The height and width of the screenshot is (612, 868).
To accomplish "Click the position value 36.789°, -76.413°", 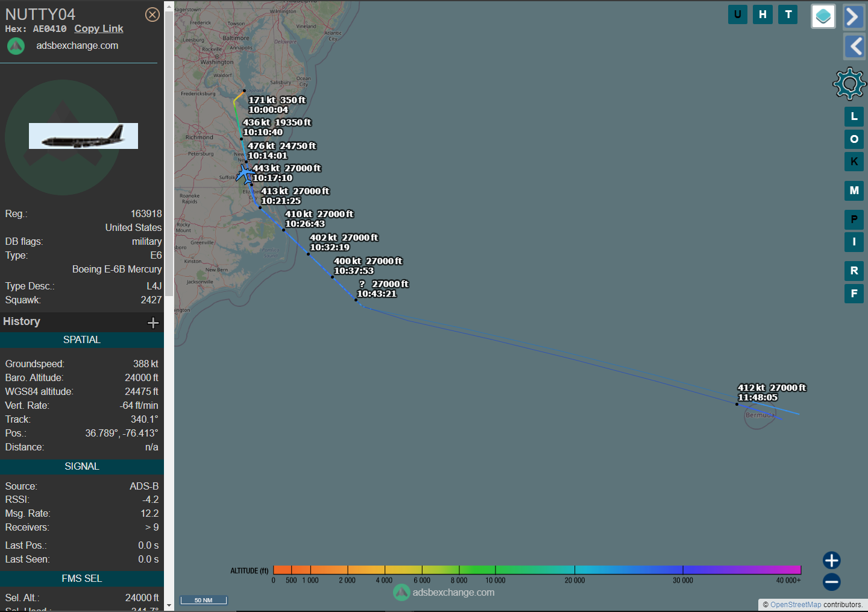I will 122,434.
